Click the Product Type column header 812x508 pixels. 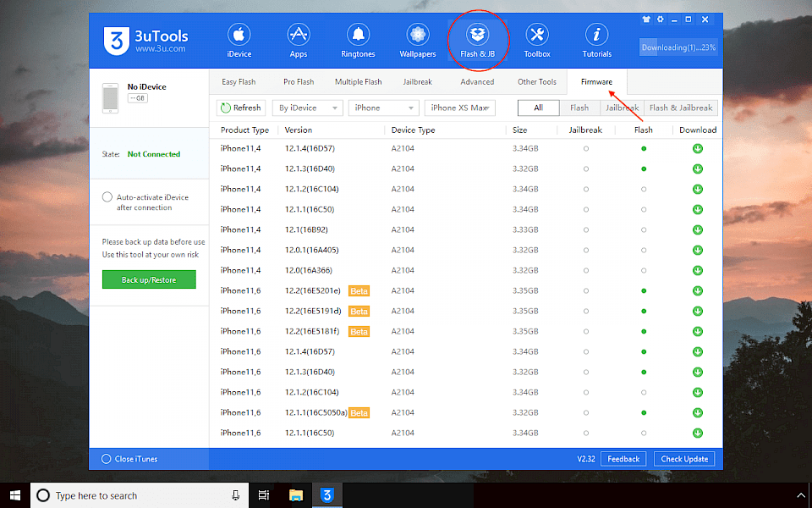point(245,130)
